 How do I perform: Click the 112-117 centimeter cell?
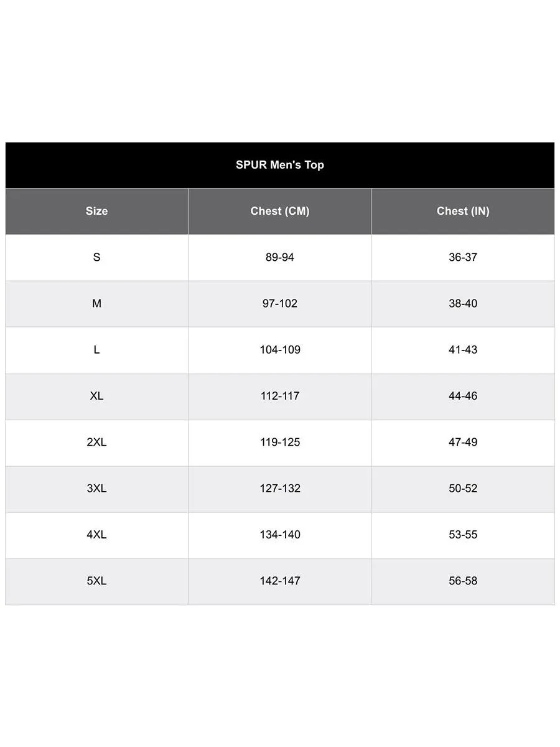tap(279, 396)
